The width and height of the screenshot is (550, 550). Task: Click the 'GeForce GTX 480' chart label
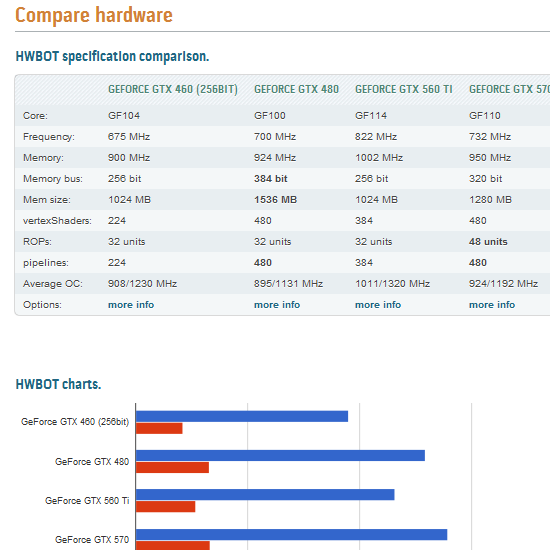(x=92, y=462)
